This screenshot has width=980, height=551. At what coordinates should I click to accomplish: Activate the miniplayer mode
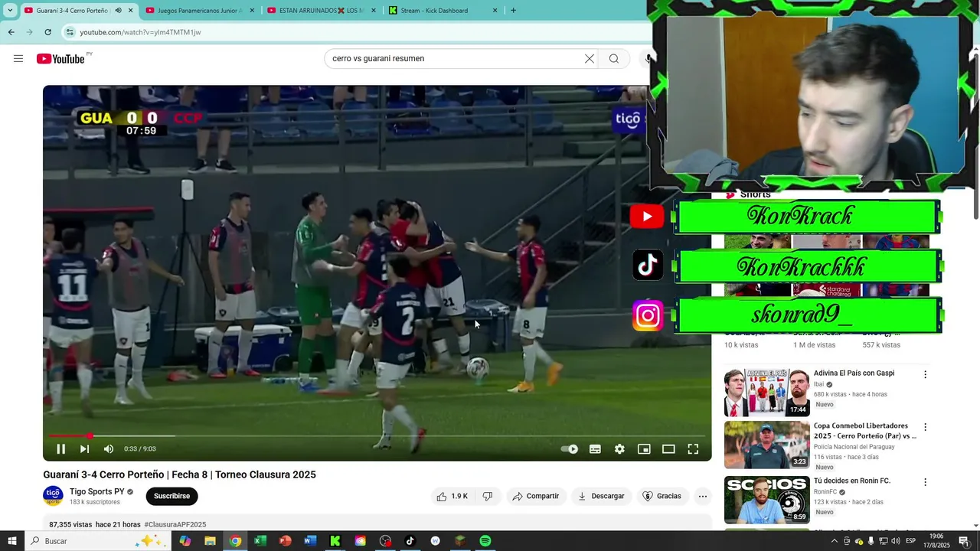[x=644, y=449]
